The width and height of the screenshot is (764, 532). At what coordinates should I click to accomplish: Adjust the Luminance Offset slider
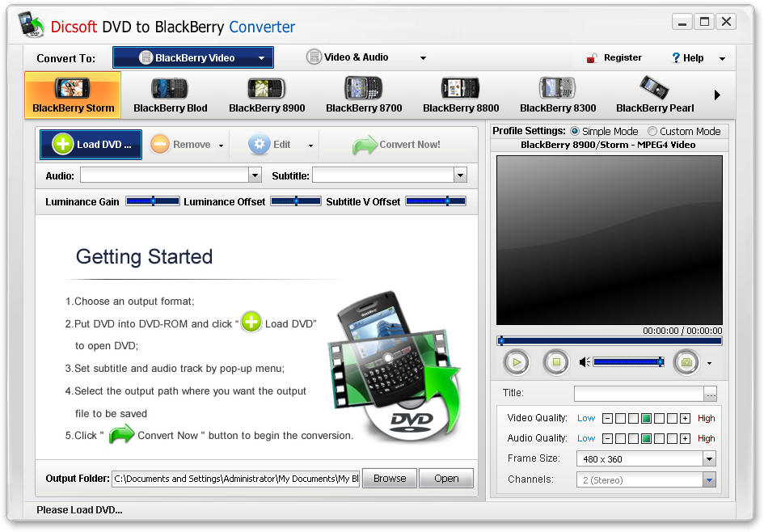(x=296, y=201)
